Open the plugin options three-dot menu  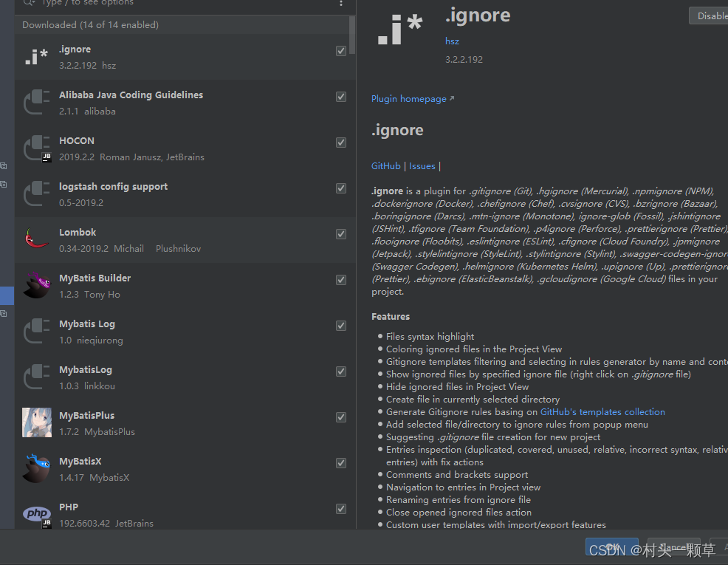pyautogui.click(x=341, y=3)
